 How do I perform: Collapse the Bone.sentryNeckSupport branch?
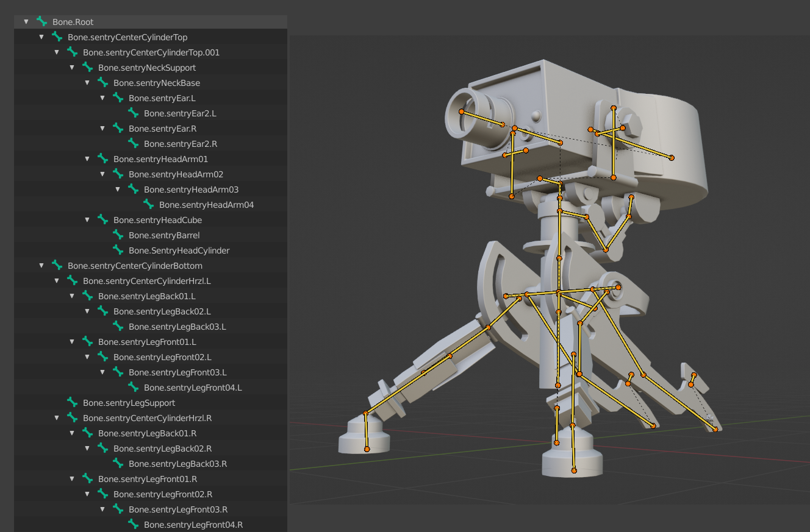(72, 67)
